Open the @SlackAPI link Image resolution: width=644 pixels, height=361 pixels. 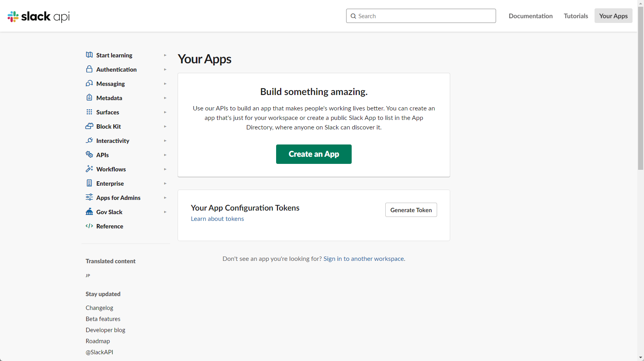pyautogui.click(x=99, y=352)
